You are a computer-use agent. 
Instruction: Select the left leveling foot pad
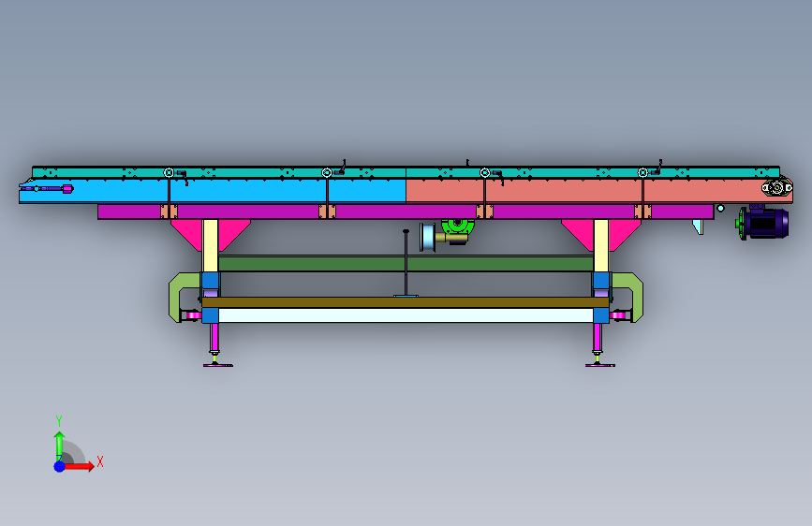(x=218, y=365)
